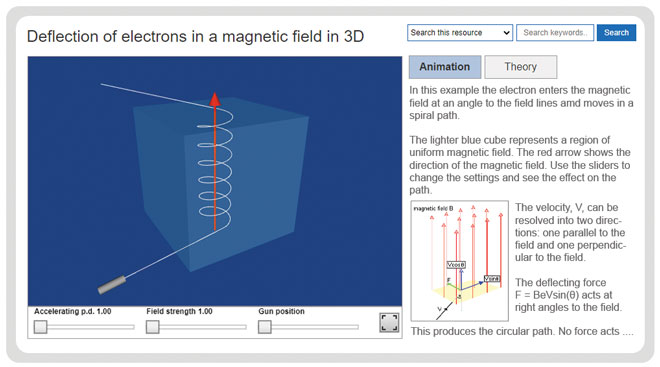Switch to the Animation tab
The width and height of the screenshot is (660, 367).
445,67
